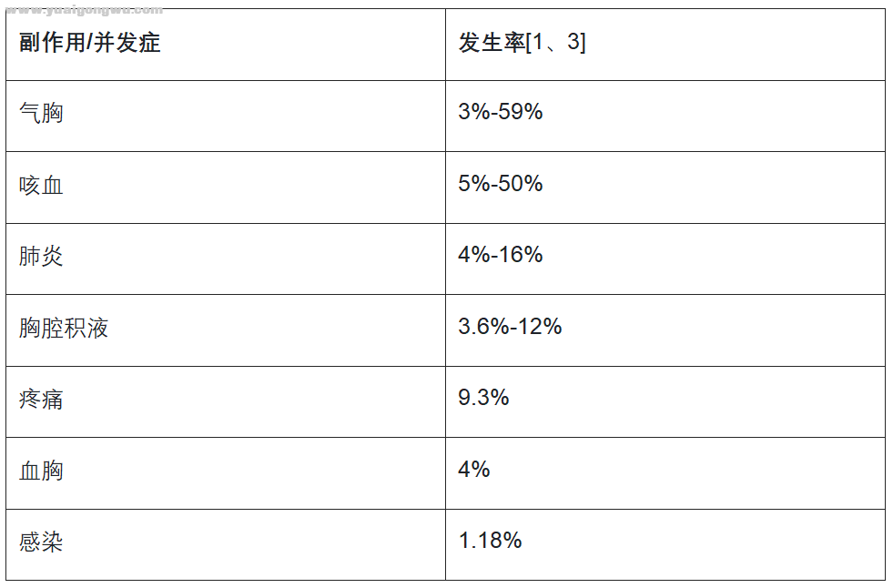The width and height of the screenshot is (893, 588).
Task: Select the 肺炎 table cell
Action: pyautogui.click(x=226, y=259)
